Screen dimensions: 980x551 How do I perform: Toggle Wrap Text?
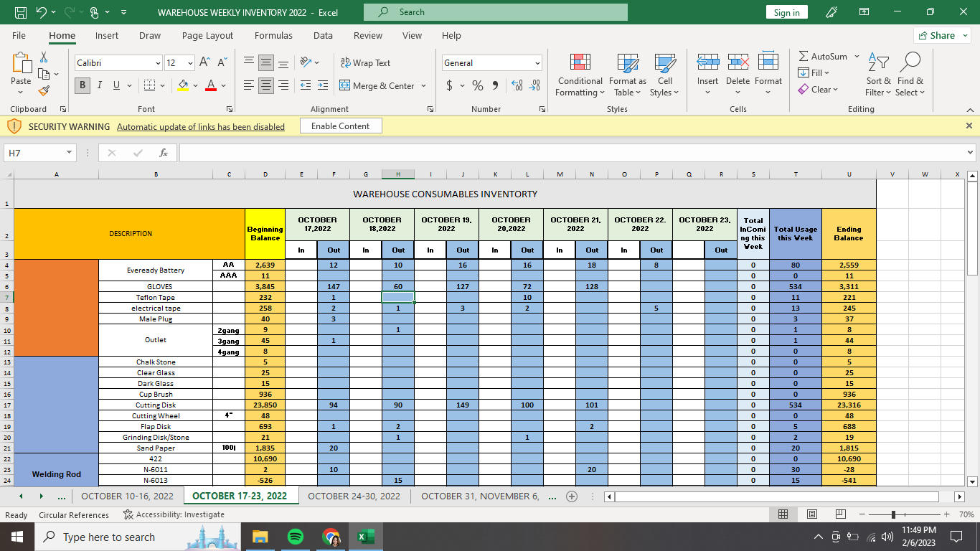pos(365,63)
